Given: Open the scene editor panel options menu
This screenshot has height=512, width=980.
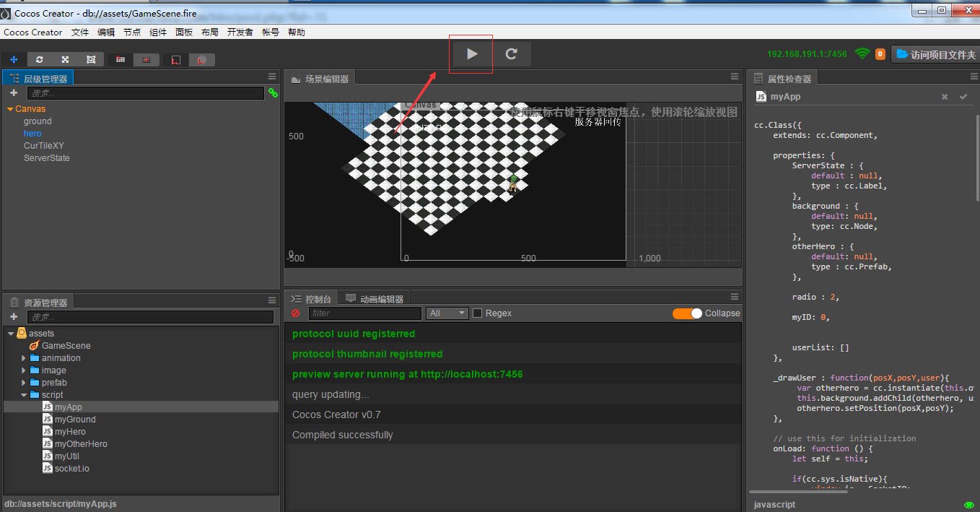Looking at the screenshot, I should coord(735,77).
